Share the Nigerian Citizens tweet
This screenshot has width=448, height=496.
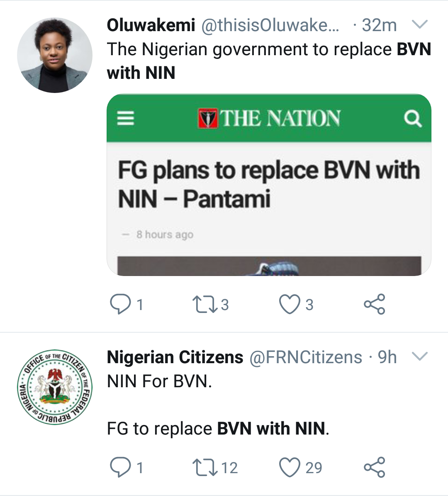pyautogui.click(x=374, y=467)
